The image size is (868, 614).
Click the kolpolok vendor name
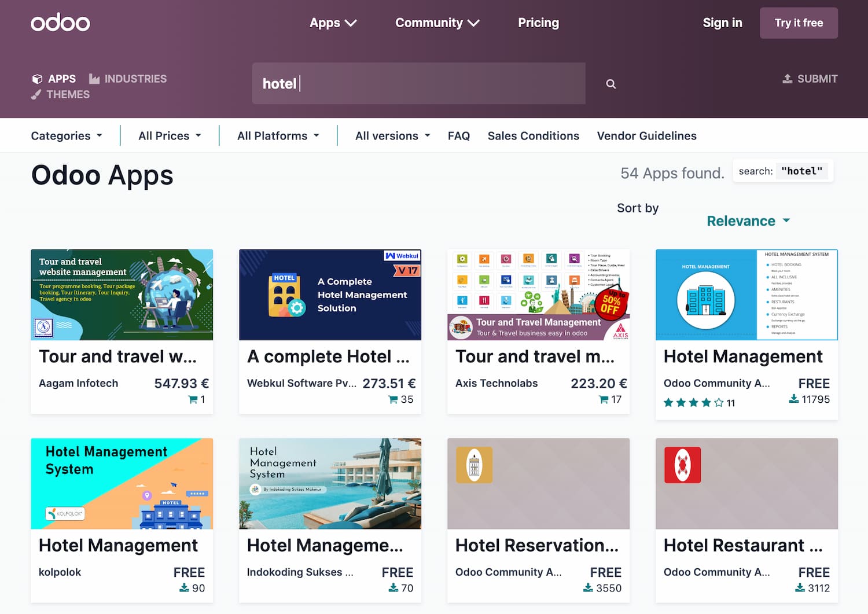click(x=60, y=572)
